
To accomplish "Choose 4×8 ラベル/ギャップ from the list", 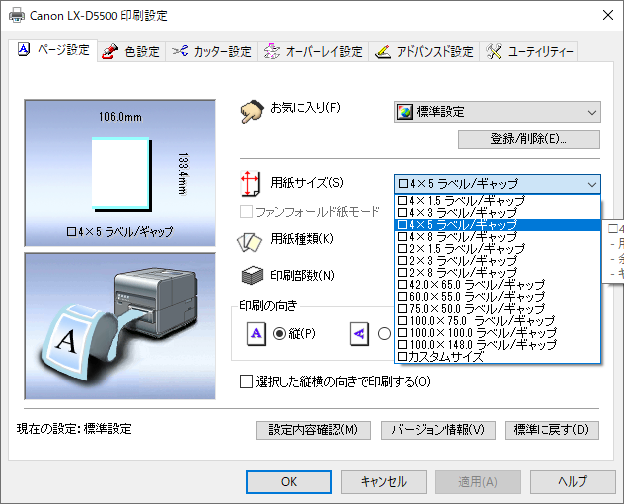I will pyautogui.click(x=497, y=237).
